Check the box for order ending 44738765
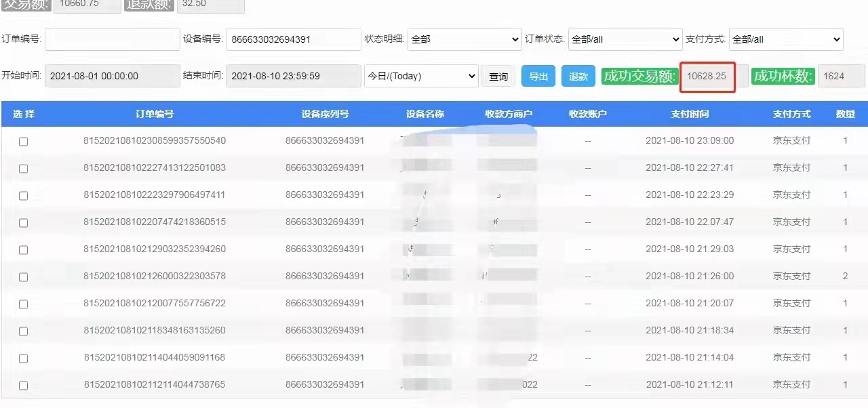 pos(23,386)
